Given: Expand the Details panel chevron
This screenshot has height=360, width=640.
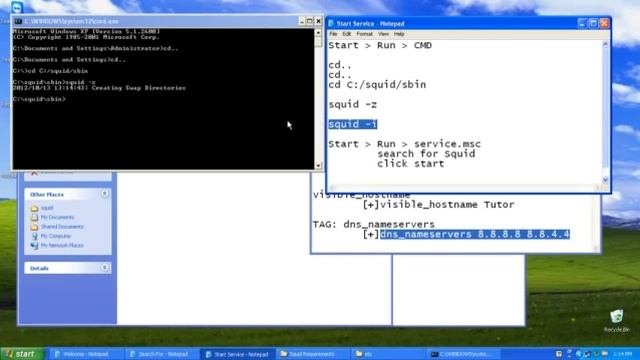Looking at the screenshot, I should pyautogui.click(x=105, y=268).
